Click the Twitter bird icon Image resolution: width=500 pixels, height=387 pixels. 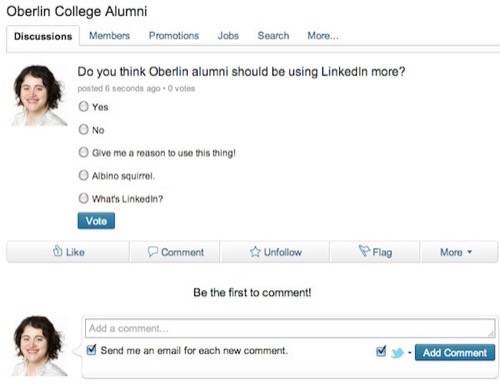(397, 353)
